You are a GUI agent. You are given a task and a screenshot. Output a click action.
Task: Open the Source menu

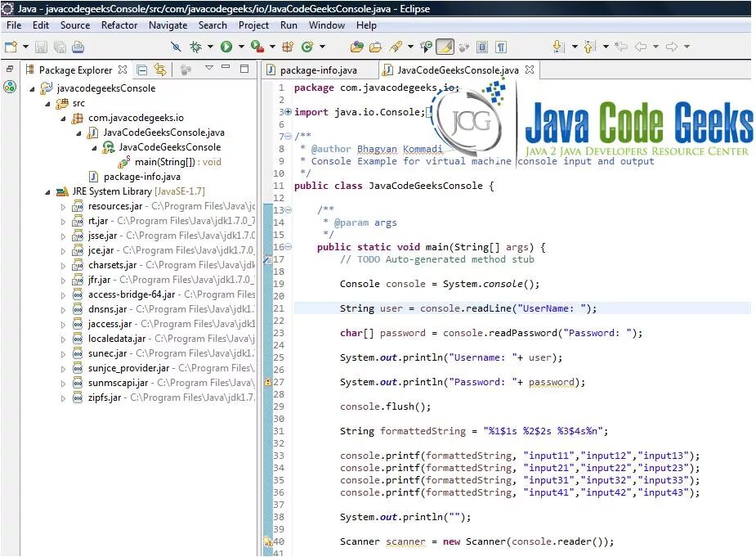pyautogui.click(x=74, y=25)
